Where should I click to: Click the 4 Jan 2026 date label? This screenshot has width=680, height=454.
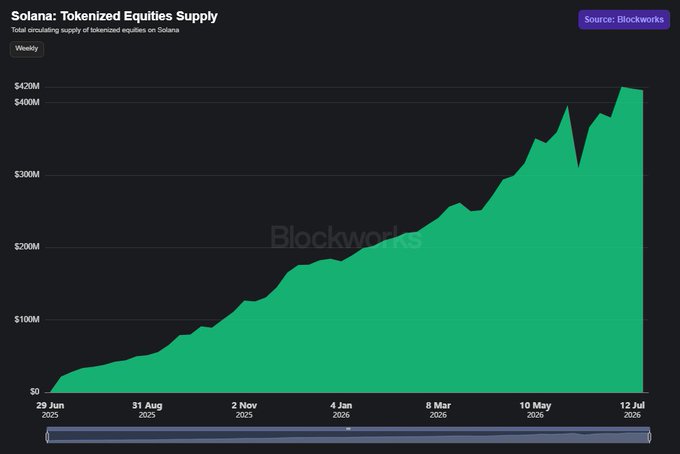point(341,410)
